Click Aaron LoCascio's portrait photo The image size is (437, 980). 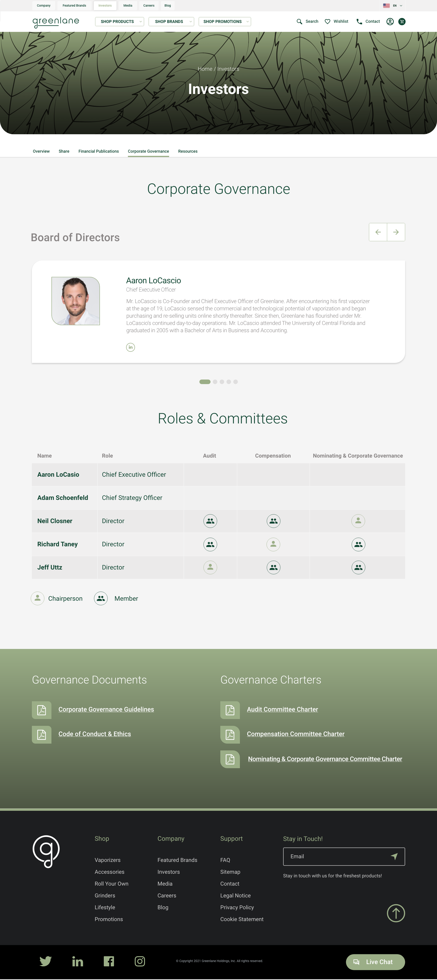(76, 301)
